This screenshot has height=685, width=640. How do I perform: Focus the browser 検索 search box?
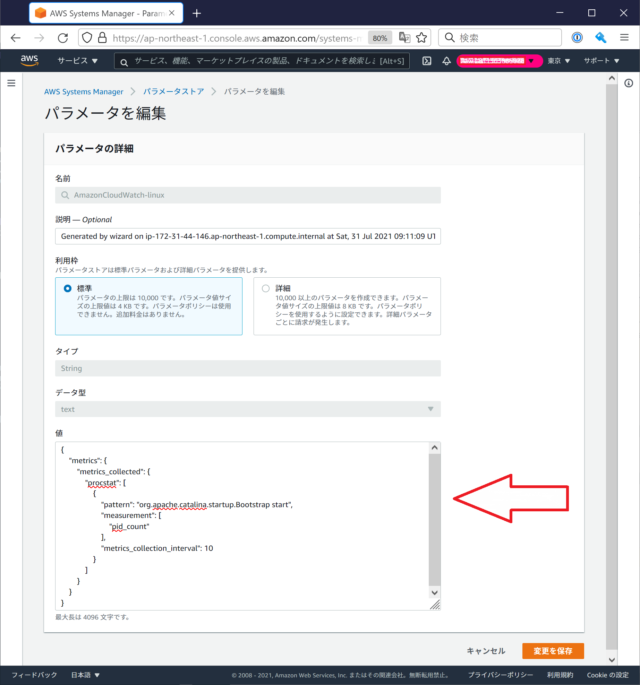pyautogui.click(x=500, y=38)
